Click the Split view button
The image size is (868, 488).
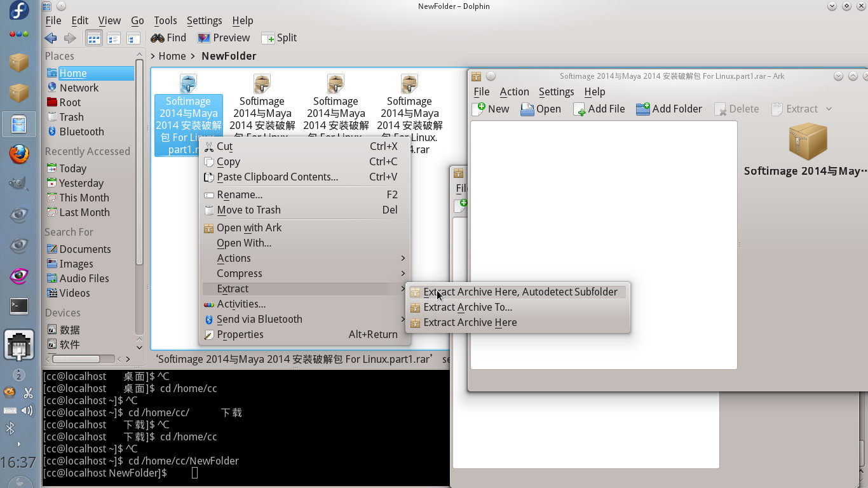coord(279,38)
